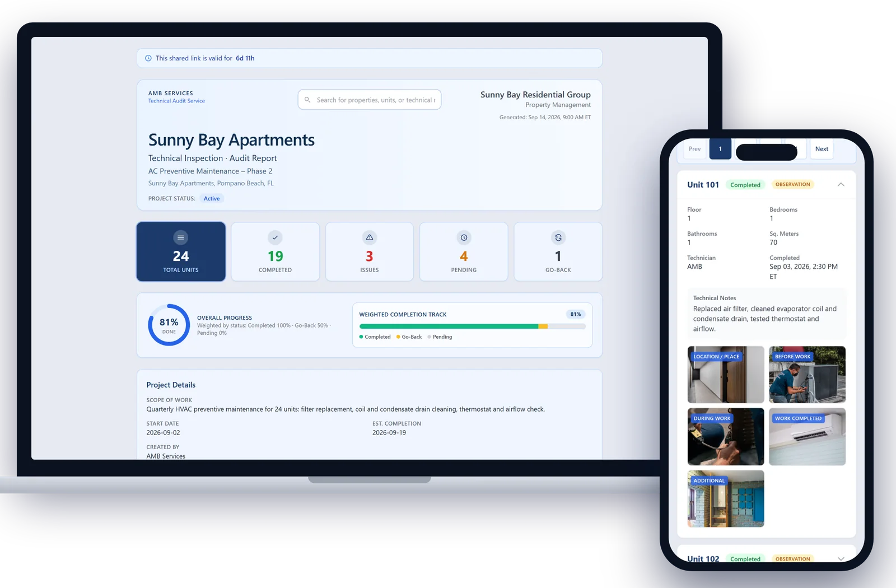
Task: Focus the property search input field
Action: tap(370, 100)
